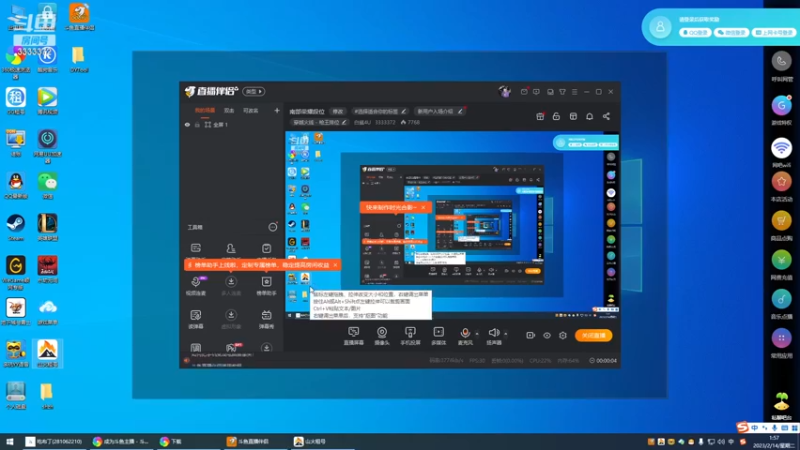The image size is (800, 450).
Task: Open 读弹幕 danmaku reader tool
Action: click(x=196, y=319)
